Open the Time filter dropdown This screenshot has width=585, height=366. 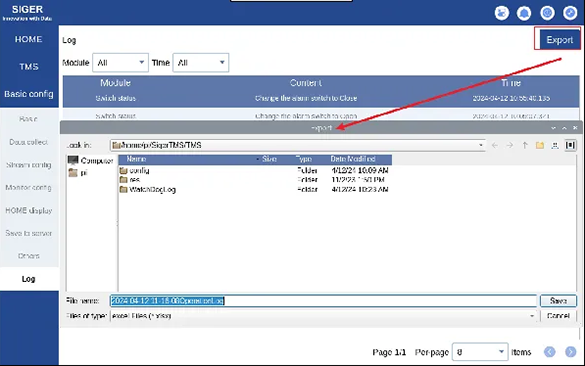click(201, 63)
